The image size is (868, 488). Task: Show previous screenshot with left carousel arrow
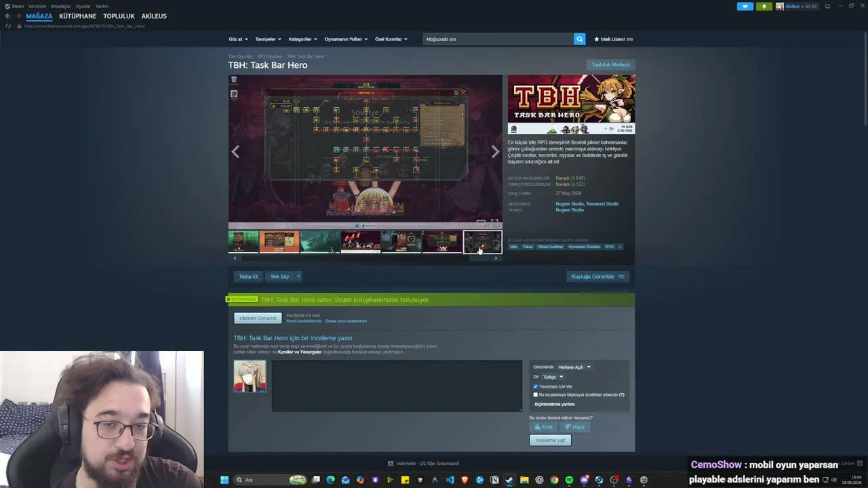(235, 152)
